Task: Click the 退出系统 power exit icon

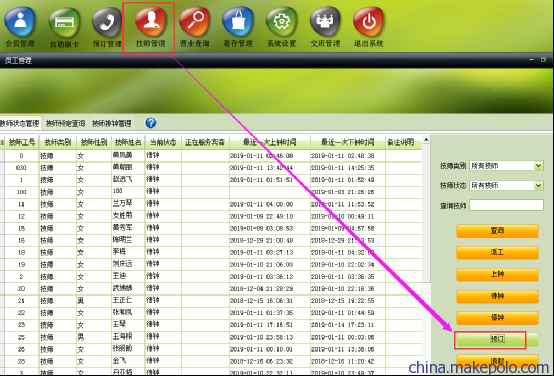Action: (x=369, y=22)
